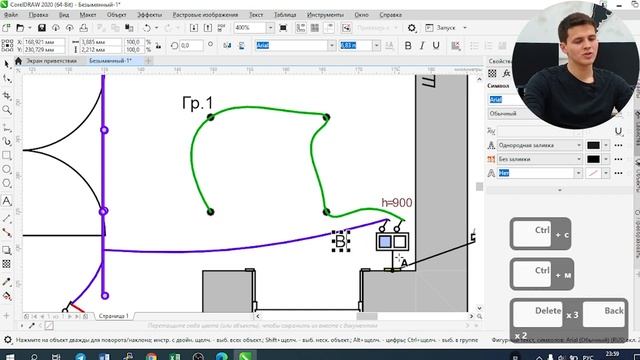Open the font size dropdown

point(376,45)
